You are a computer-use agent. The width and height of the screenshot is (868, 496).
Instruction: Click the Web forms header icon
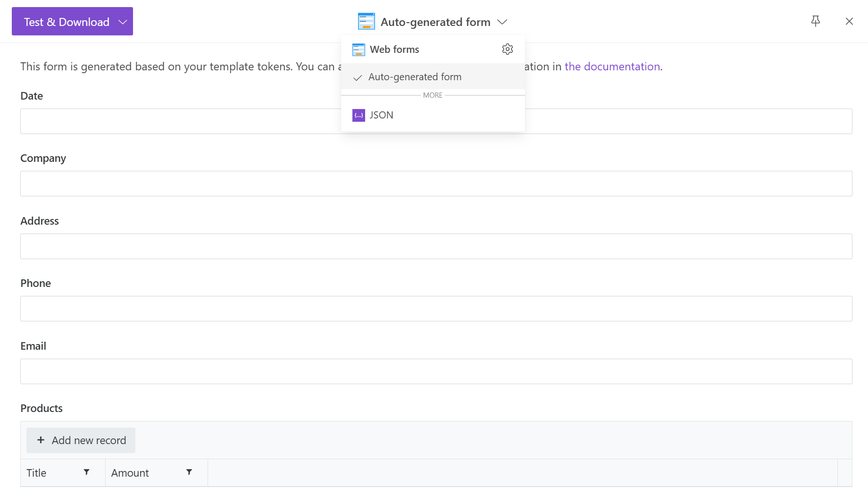359,50
